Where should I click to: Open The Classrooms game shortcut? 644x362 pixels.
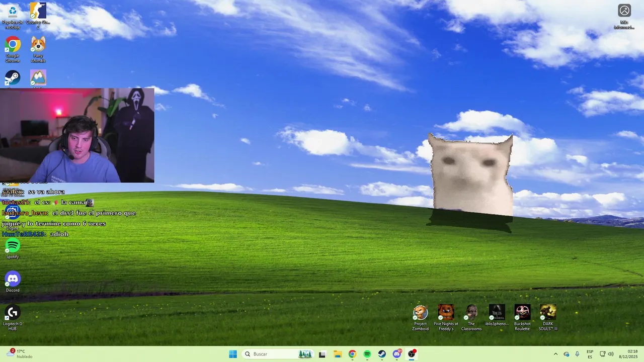[x=471, y=318]
